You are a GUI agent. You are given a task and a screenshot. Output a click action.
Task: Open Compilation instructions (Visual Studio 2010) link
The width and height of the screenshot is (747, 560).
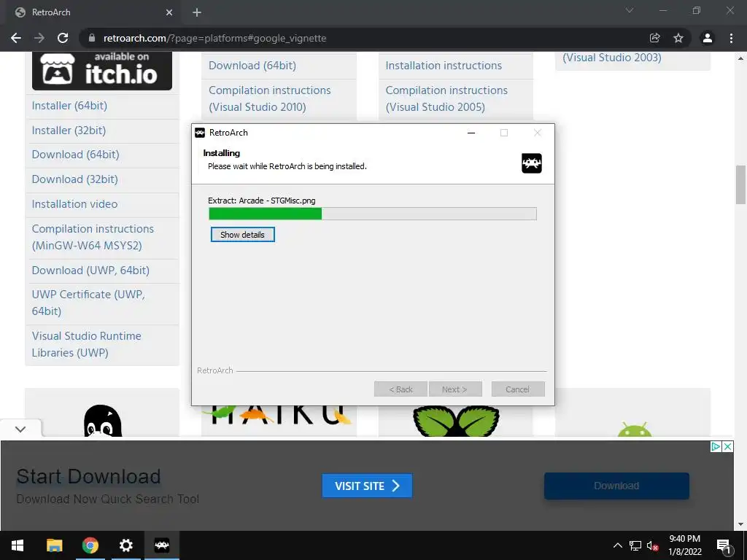pos(270,98)
